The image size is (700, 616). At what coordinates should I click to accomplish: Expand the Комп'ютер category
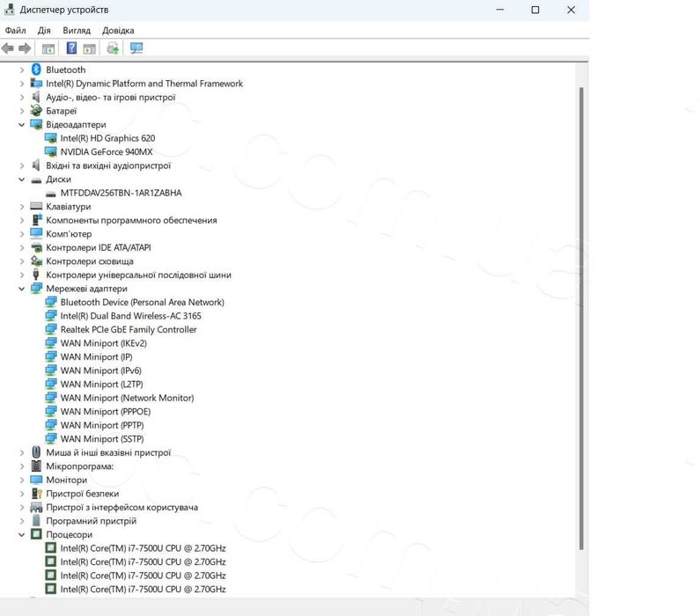21,234
